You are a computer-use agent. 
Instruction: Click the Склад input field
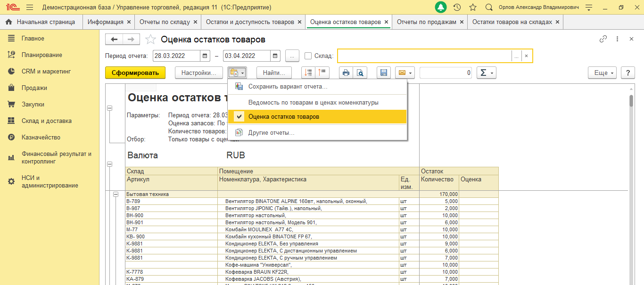click(x=424, y=56)
